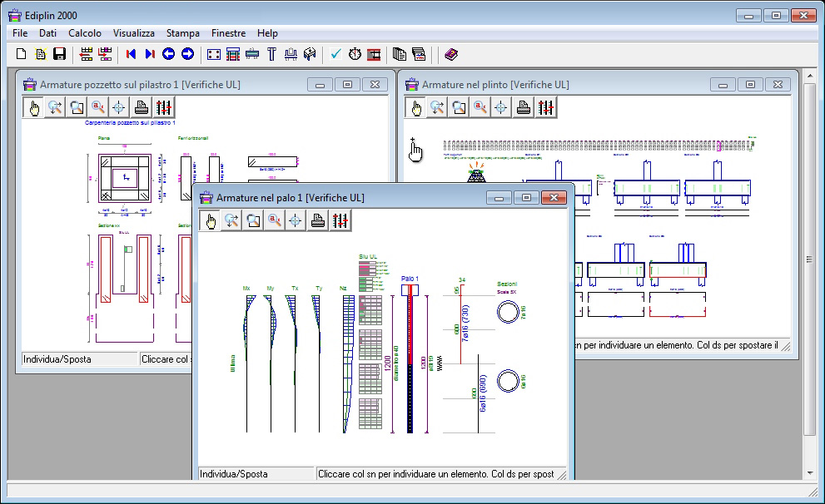Click the text zoom icon in the plinto window
Screen dimensions: 825x504
[x=480, y=108]
